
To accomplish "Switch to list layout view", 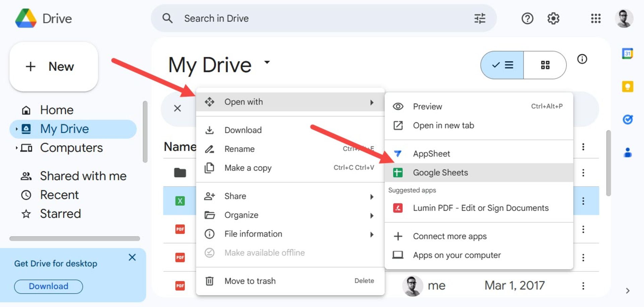I will tap(502, 65).
